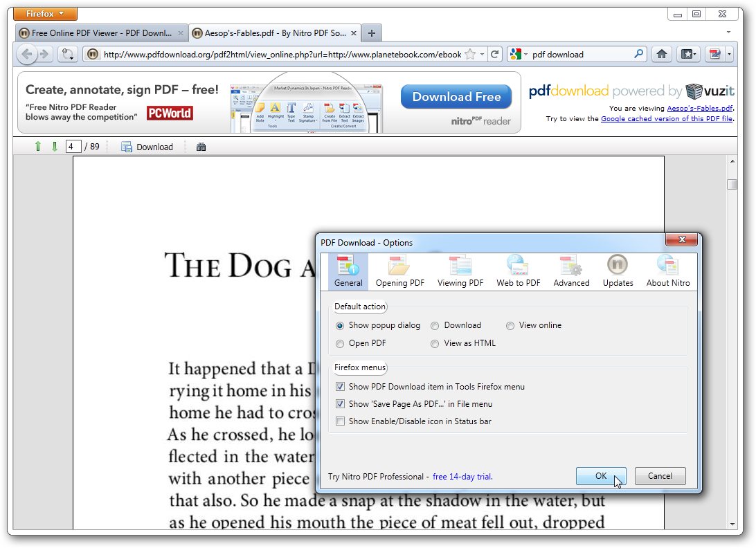The image size is (756, 548).
Task: Go to previous page with green up arrow
Action: tap(38, 147)
